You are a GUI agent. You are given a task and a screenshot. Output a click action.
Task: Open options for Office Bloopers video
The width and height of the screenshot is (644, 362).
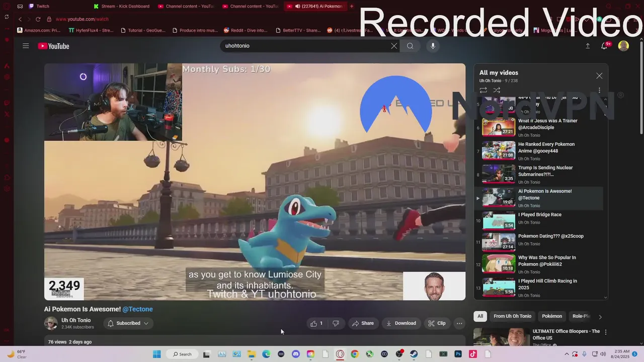(606, 332)
